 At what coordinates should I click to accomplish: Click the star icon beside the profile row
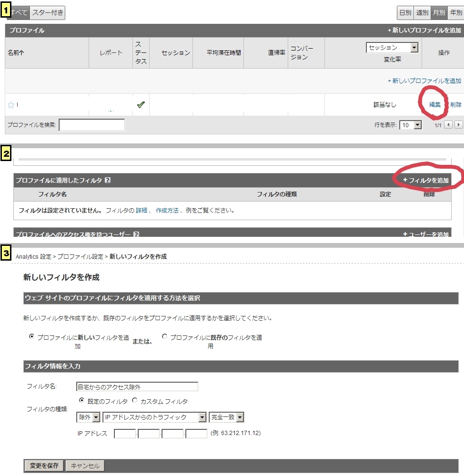(x=10, y=105)
